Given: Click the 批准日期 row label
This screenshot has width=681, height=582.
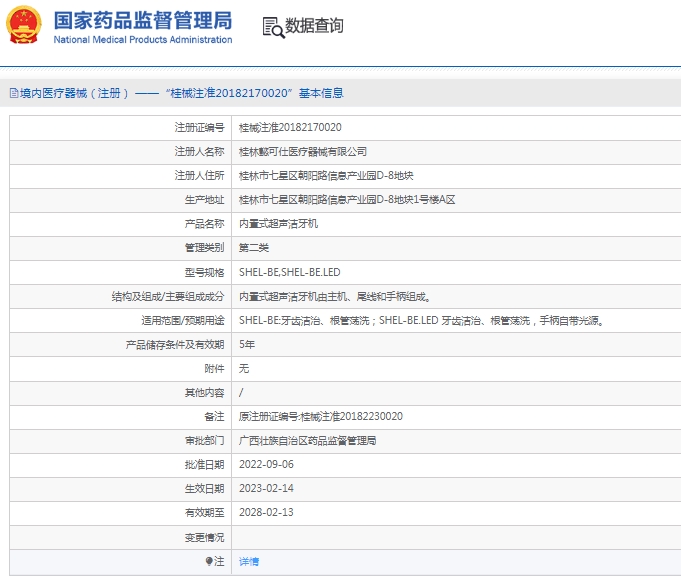Looking at the screenshot, I should [x=205, y=464].
